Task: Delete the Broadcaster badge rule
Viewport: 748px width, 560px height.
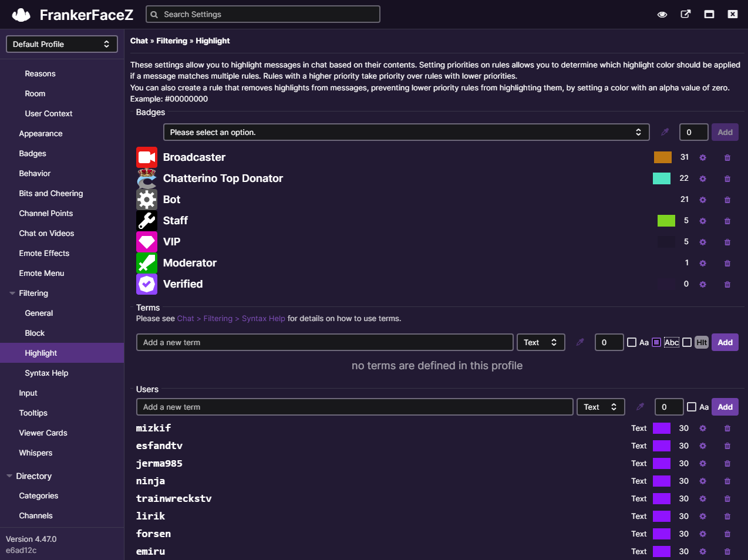Action: [727, 157]
